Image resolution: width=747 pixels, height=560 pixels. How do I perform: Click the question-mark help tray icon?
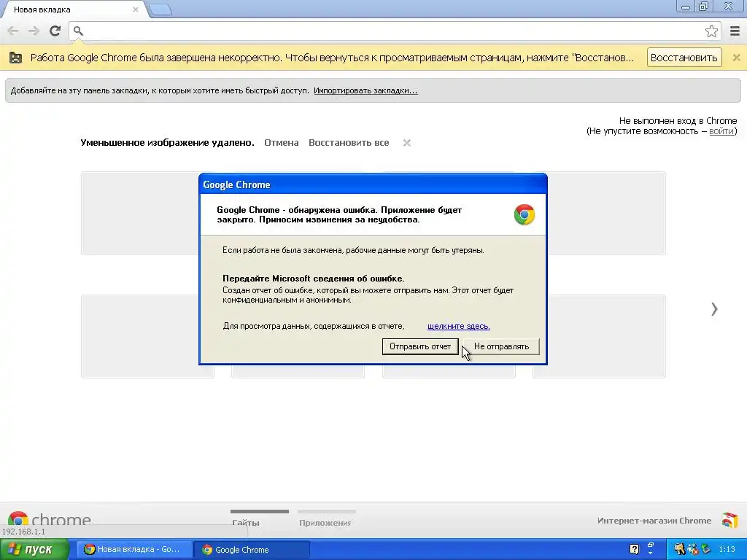(x=634, y=549)
